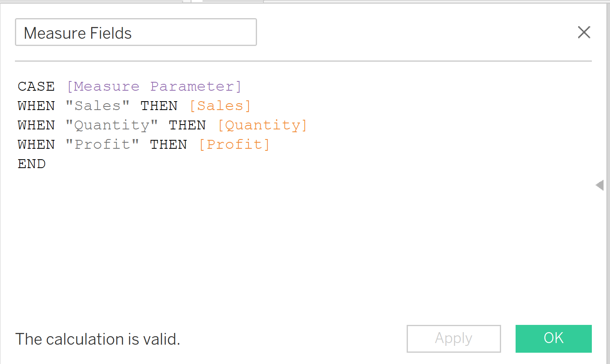The height and width of the screenshot is (364, 610).
Task: Place cursor on the CASE keyword
Action: [x=36, y=87]
